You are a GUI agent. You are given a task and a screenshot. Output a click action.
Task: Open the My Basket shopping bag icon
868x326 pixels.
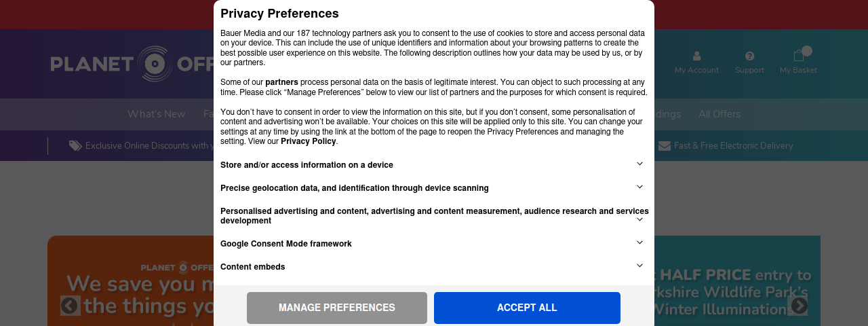[799, 56]
